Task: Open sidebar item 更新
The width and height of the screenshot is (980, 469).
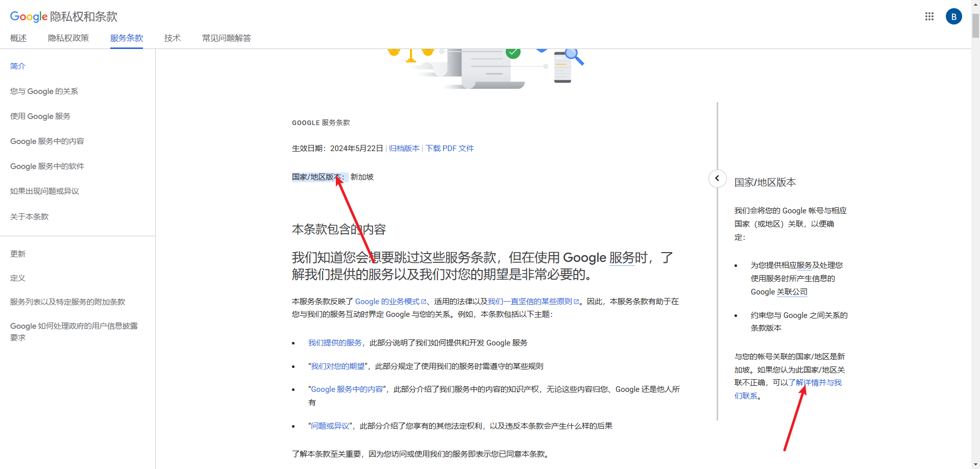Action: [x=18, y=254]
